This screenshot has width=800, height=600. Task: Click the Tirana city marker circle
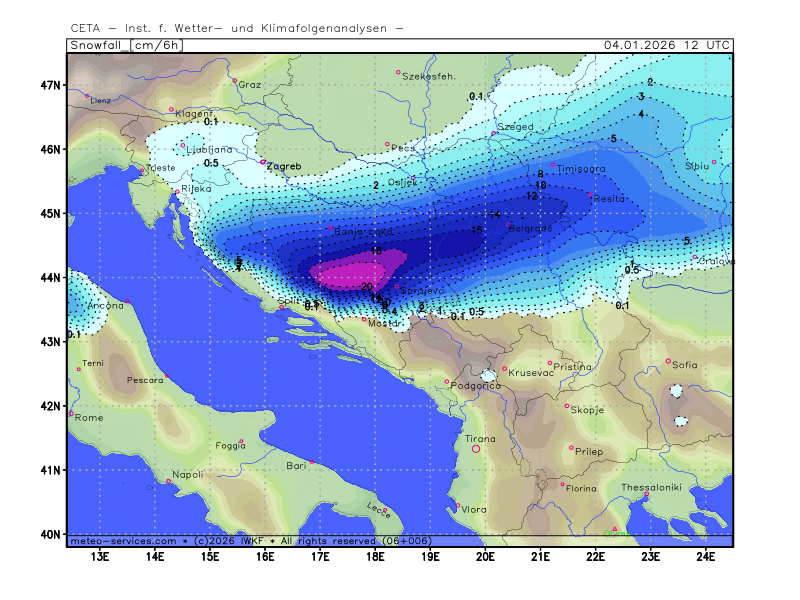click(x=476, y=449)
